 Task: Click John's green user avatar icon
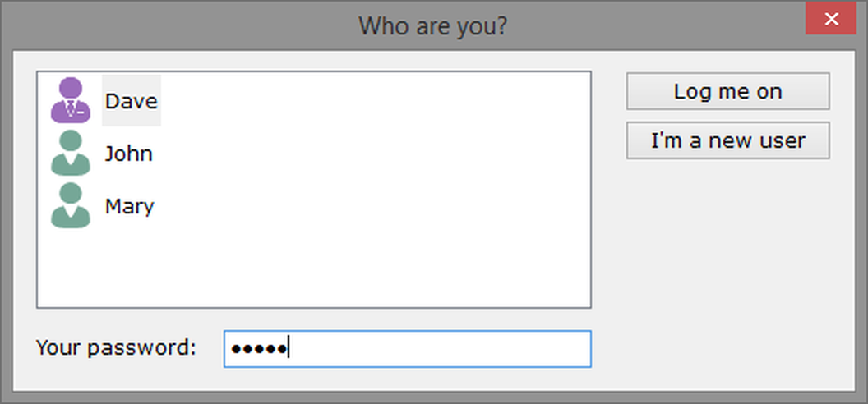coord(71,153)
